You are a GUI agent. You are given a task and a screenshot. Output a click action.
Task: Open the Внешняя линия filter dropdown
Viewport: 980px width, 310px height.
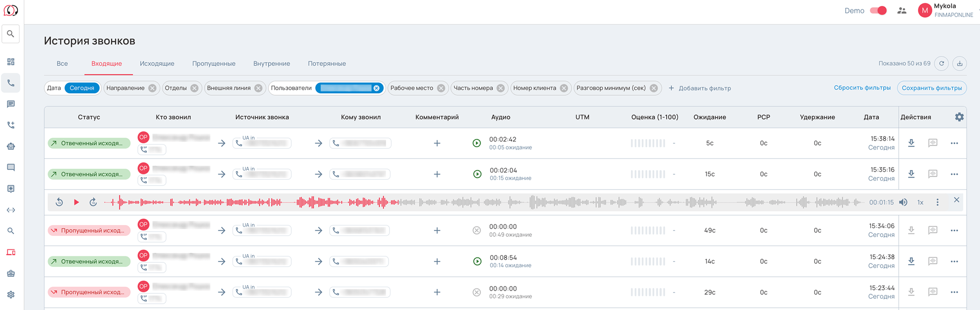[234, 88]
